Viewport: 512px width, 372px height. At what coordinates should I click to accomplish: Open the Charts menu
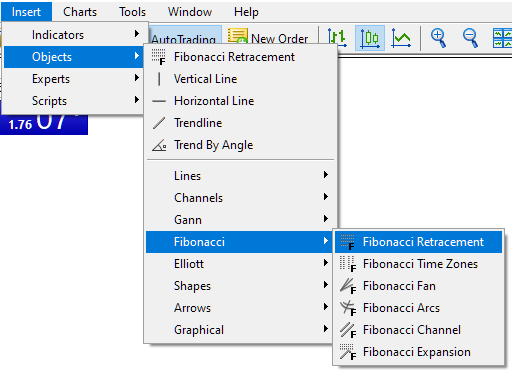[x=80, y=12]
